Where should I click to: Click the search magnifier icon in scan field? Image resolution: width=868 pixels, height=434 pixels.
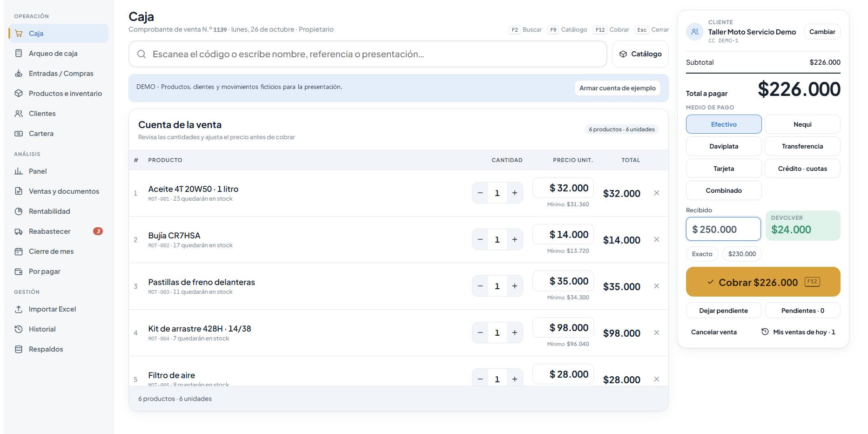tap(141, 54)
